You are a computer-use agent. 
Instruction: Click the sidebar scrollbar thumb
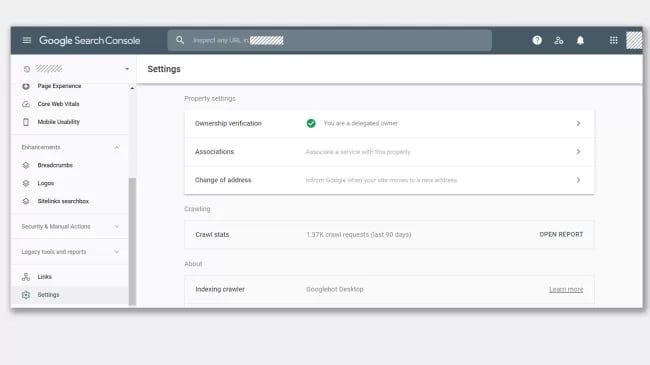[132, 241]
